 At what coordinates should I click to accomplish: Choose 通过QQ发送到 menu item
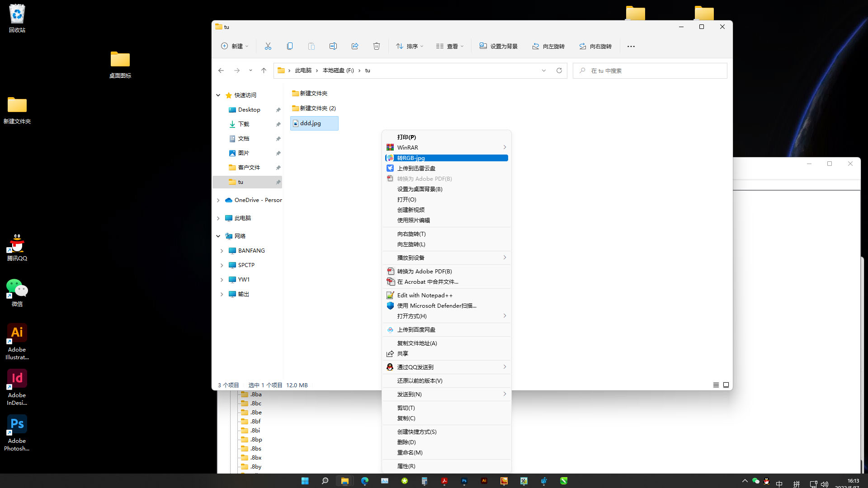447,367
